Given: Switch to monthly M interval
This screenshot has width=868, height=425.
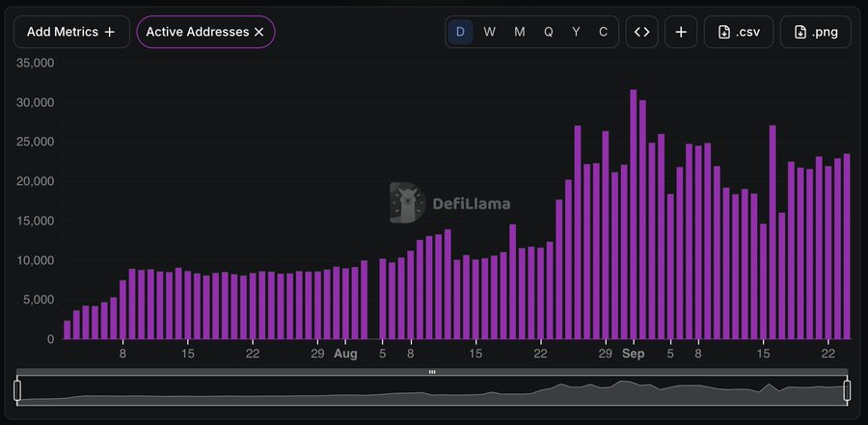Looking at the screenshot, I should (519, 32).
